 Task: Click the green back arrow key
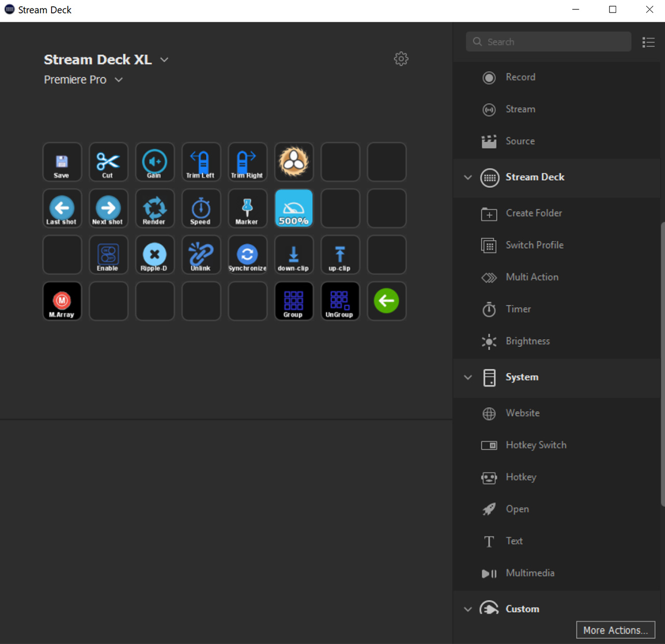click(386, 300)
